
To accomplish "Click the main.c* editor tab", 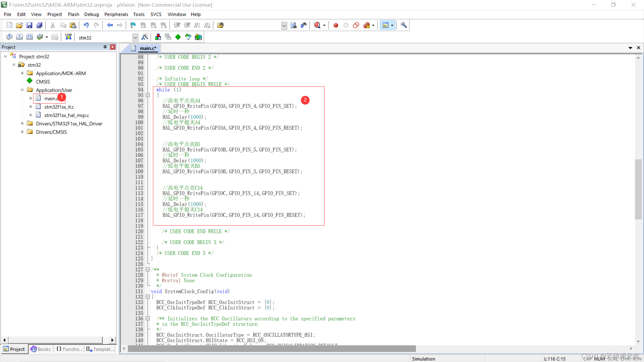I will tap(148, 48).
